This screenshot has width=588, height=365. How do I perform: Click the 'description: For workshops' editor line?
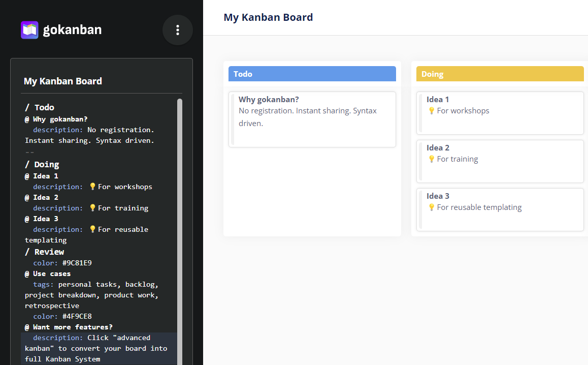(92, 187)
